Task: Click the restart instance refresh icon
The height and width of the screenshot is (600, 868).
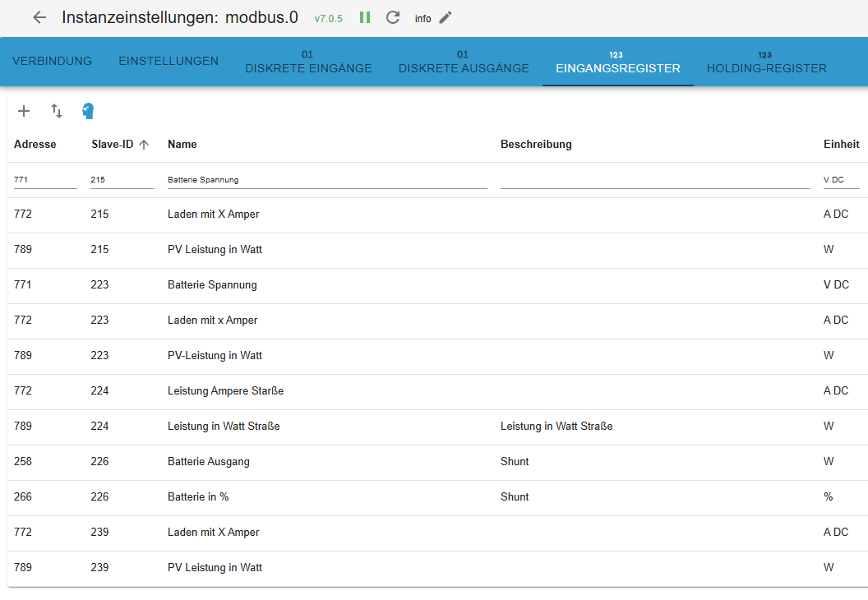Action: pos(393,17)
